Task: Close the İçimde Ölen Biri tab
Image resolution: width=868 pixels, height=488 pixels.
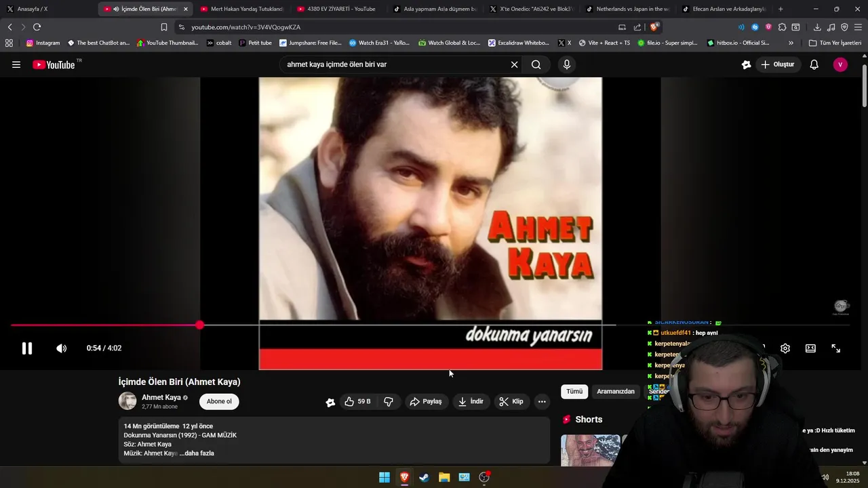Action: point(186,9)
